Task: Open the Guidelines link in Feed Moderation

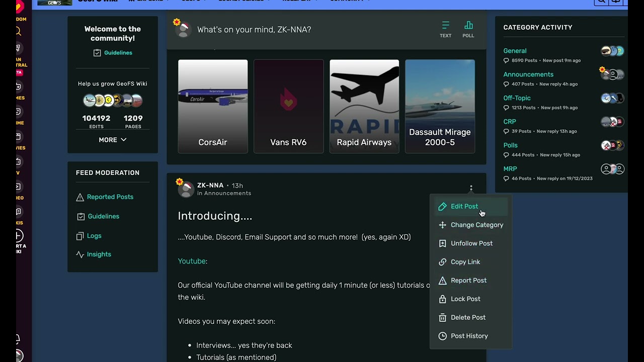Action: click(x=104, y=216)
